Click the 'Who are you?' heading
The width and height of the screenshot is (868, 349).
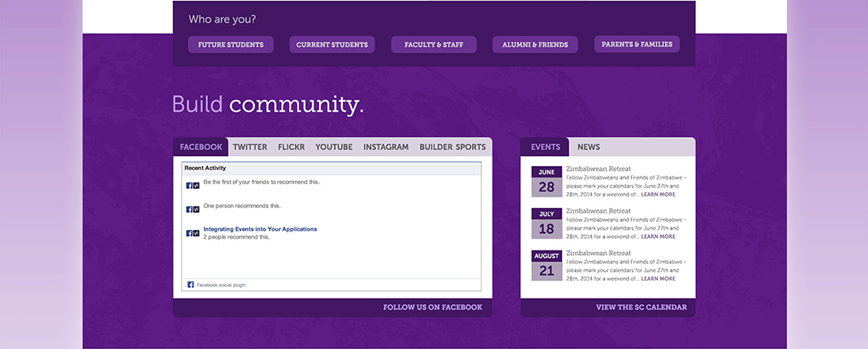(x=222, y=19)
